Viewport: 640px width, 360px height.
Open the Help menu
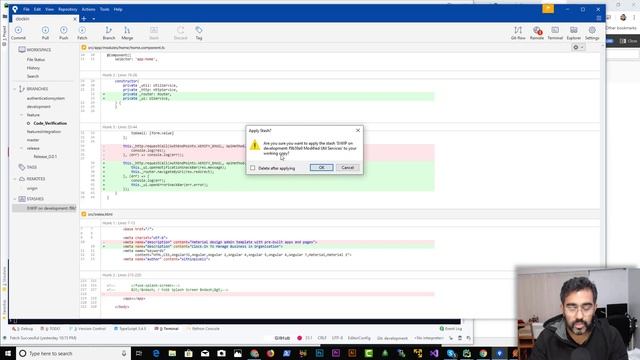(118, 9)
